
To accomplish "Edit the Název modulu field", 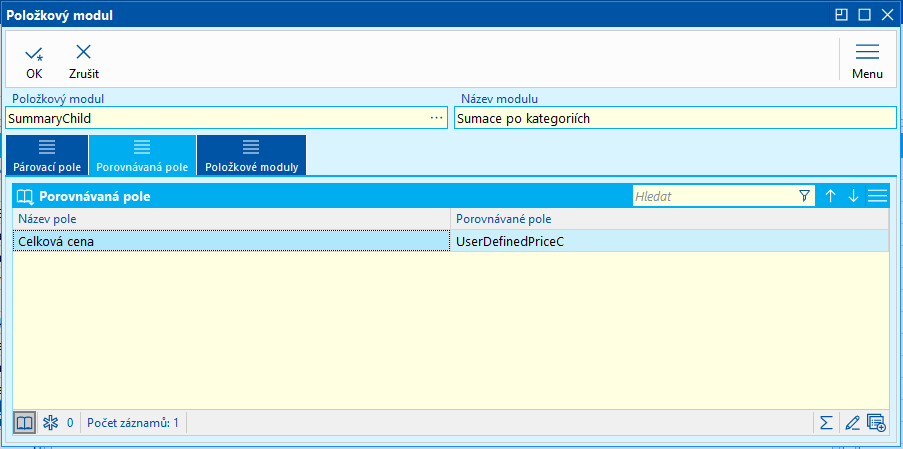I will point(675,119).
